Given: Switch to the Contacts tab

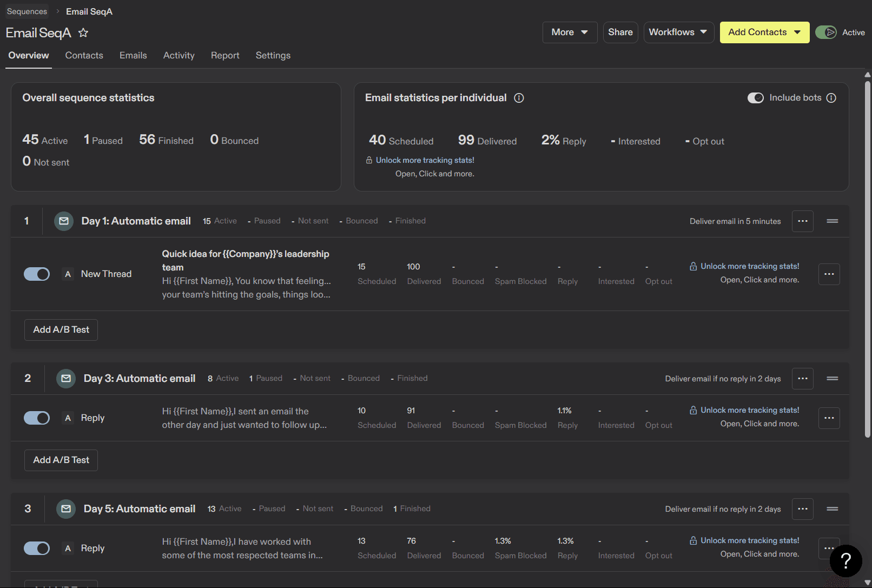Looking at the screenshot, I should (84, 56).
